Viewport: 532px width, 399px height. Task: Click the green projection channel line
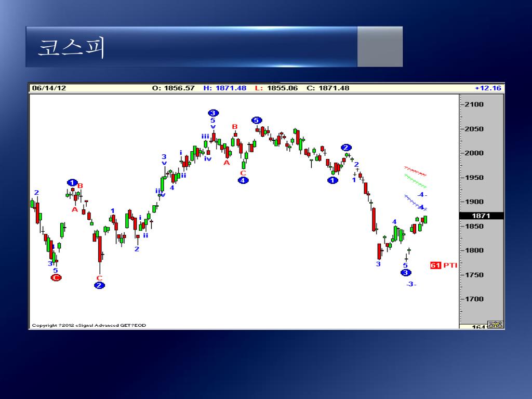415,181
